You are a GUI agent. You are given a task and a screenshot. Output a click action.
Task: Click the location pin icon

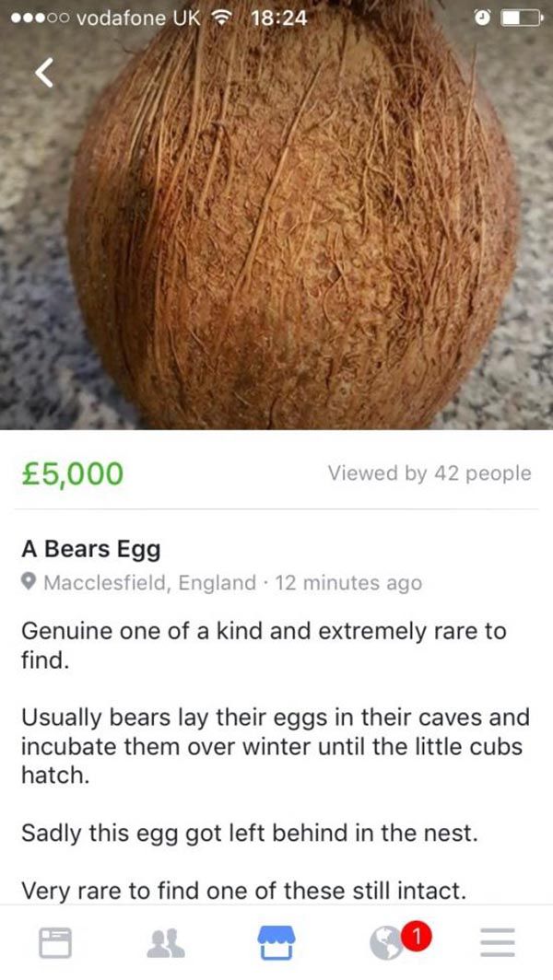point(29,583)
